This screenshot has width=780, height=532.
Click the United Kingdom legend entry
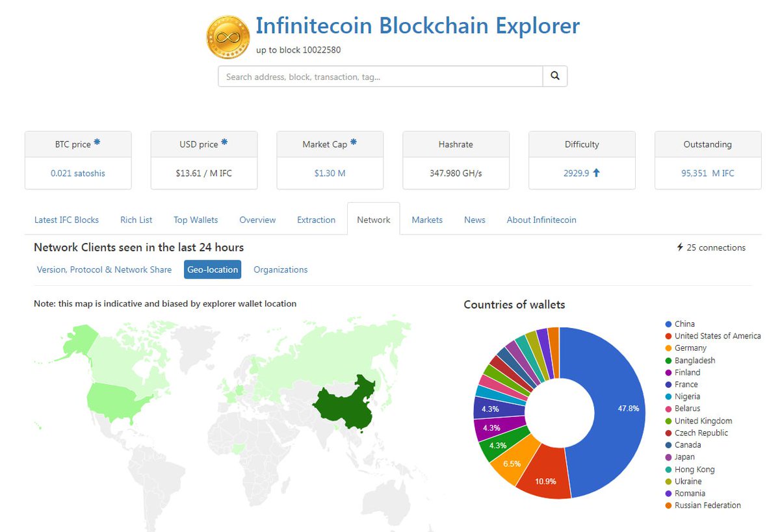pos(699,421)
